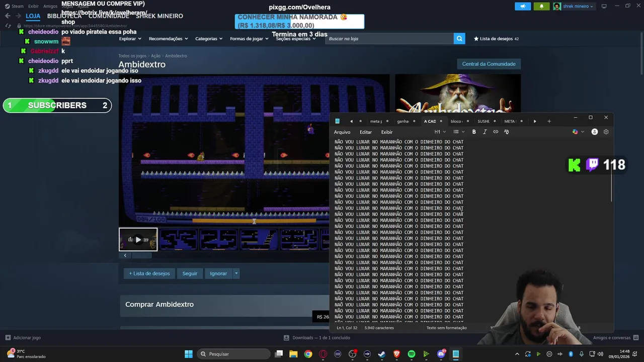The image size is (644, 362).
Task: Click Notepad vertical scrollbar thumb
Action: point(612,181)
